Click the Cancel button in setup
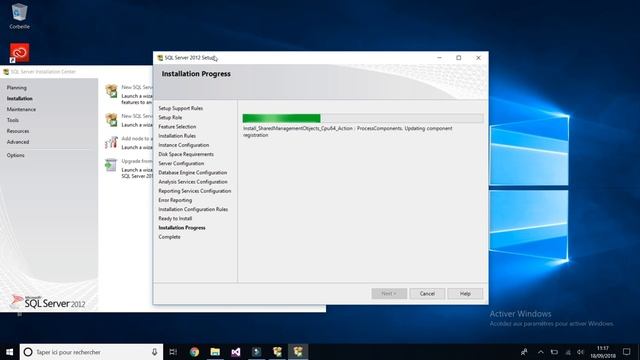 pyautogui.click(x=427, y=293)
